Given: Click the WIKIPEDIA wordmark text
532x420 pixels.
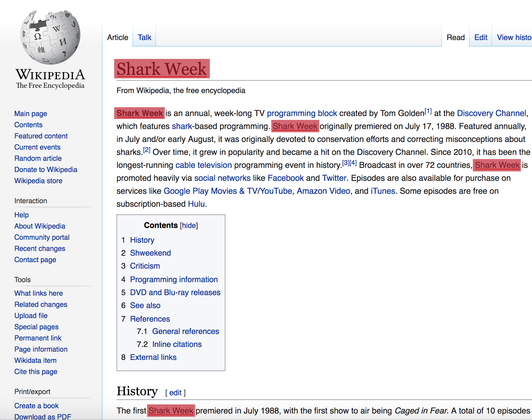Looking at the screenshot, I should pos(50,75).
